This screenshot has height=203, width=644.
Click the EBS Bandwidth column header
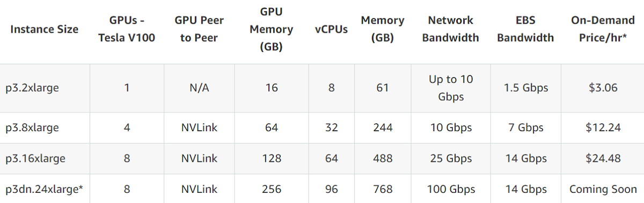click(x=525, y=29)
